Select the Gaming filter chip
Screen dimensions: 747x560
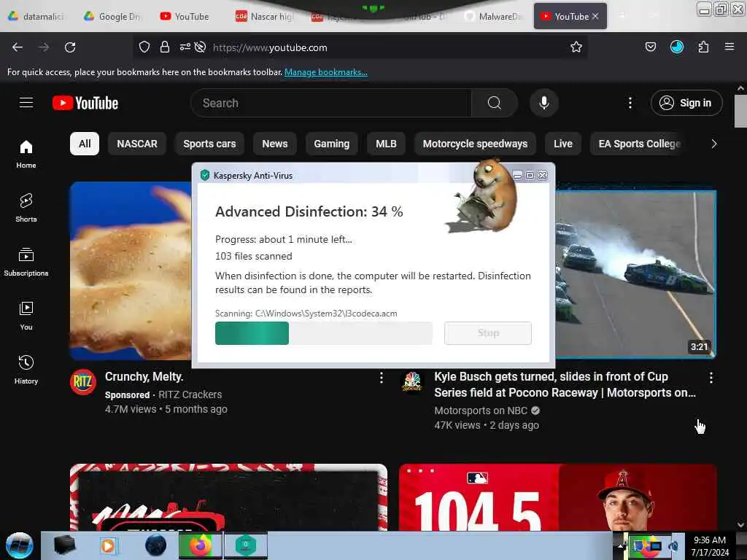[x=332, y=144]
